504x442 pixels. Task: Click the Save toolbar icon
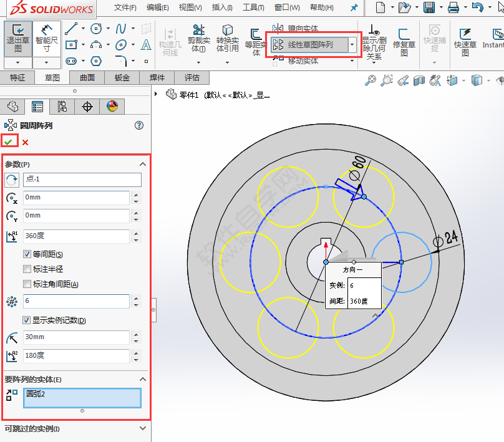(429, 7)
